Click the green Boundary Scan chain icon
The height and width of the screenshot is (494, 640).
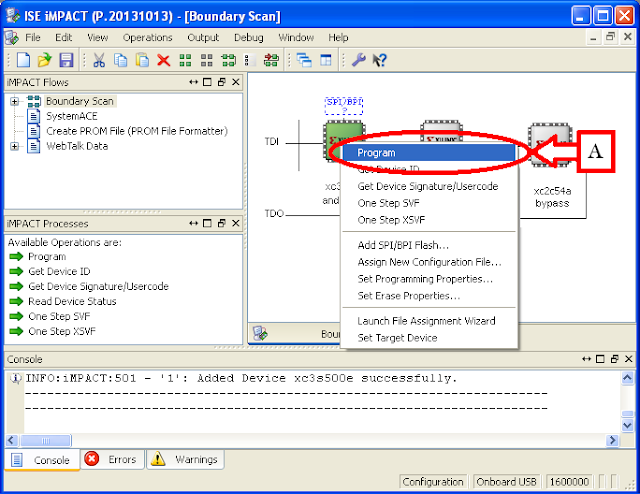point(229,60)
